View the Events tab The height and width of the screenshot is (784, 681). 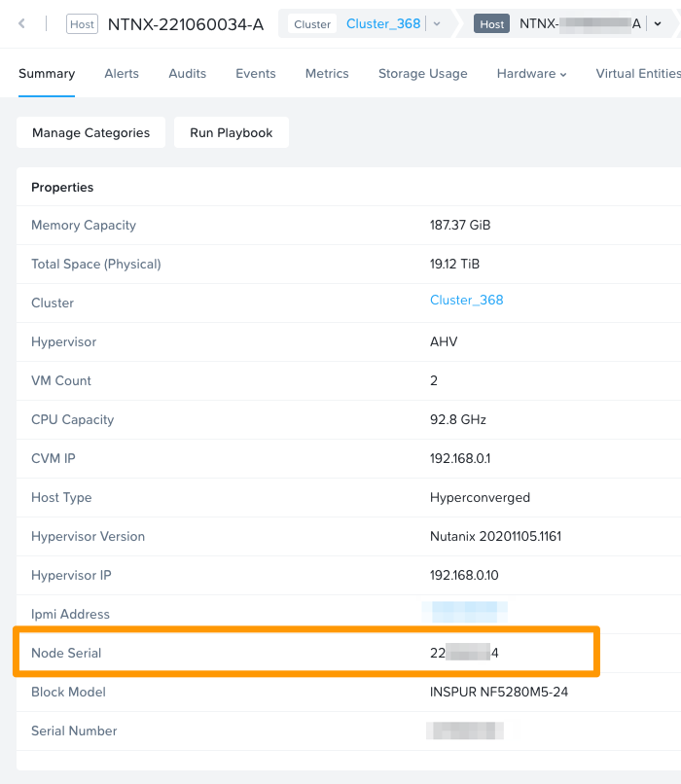(256, 74)
